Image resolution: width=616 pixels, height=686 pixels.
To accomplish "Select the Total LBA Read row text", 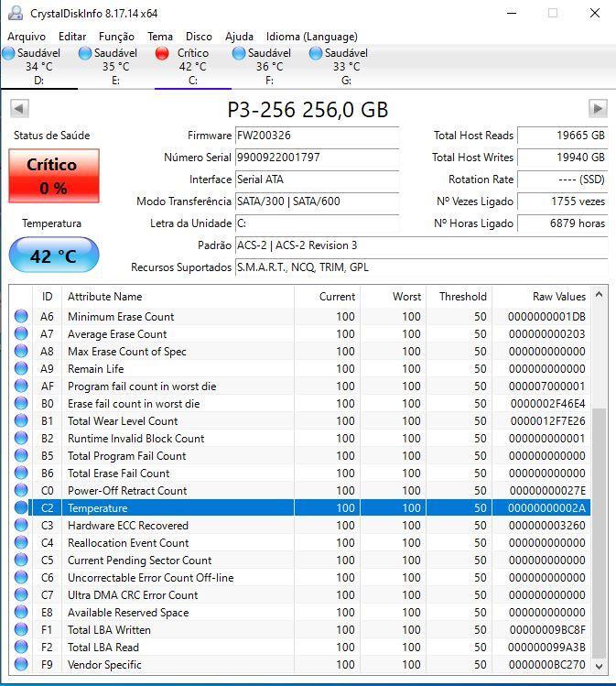I will (x=103, y=647).
